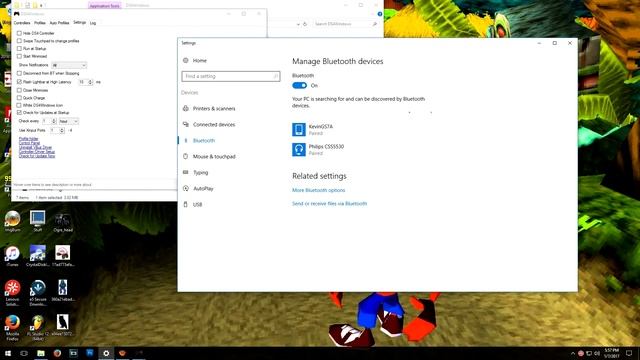Enable White DS4Windows Icon checkbox
This screenshot has height=360, width=640.
[19, 105]
